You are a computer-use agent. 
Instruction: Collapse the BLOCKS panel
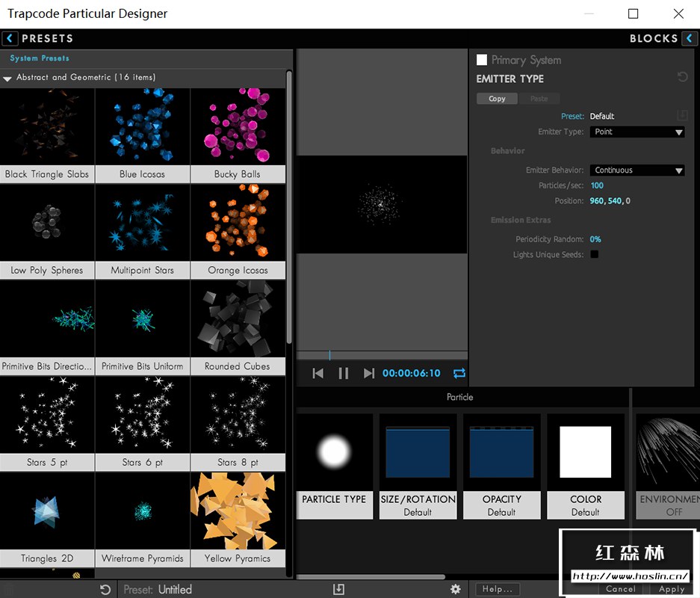tap(691, 38)
